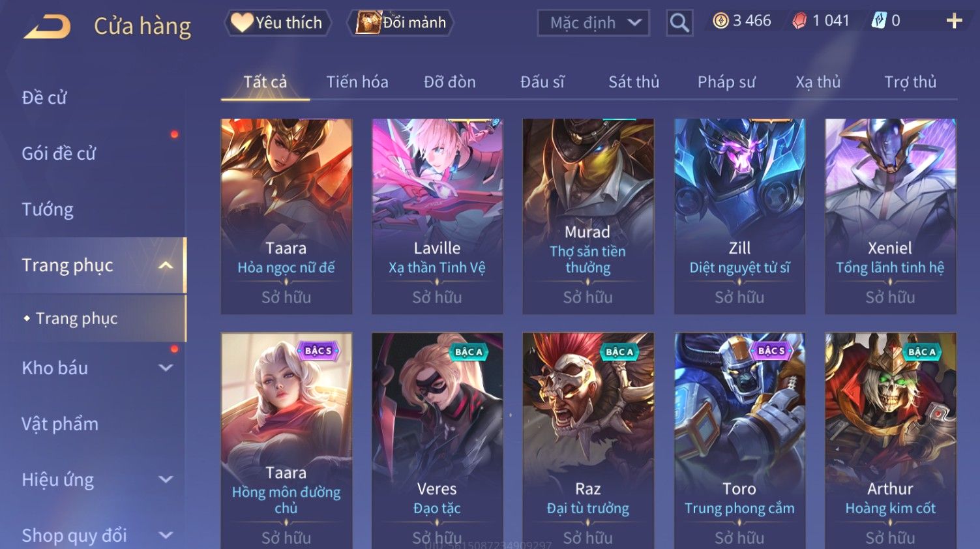980x549 pixels.
Task: Tap the Đổi mảnh chest icon
Action: coord(368,23)
